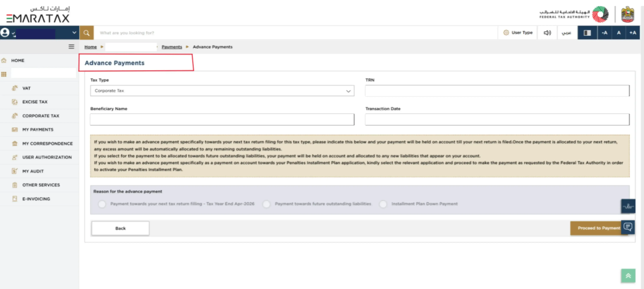Screen dimensions: 644x289
Task: Open the chat feedback bubble
Action: 628,227
